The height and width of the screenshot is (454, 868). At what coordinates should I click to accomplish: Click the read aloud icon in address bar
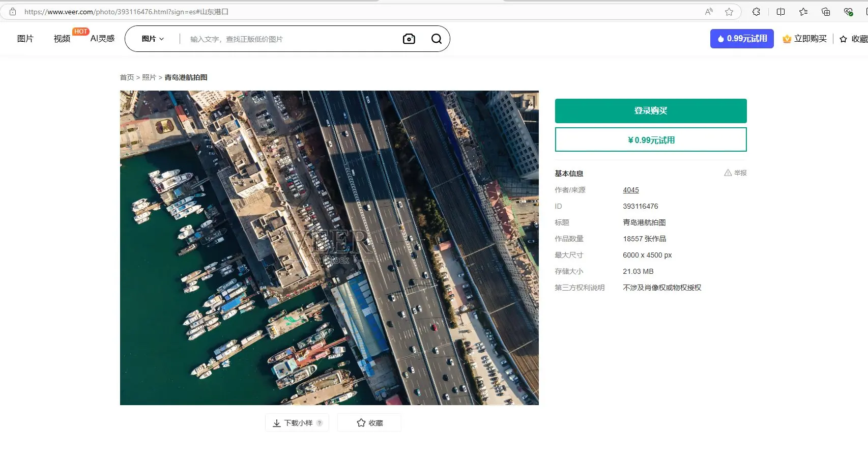click(708, 12)
